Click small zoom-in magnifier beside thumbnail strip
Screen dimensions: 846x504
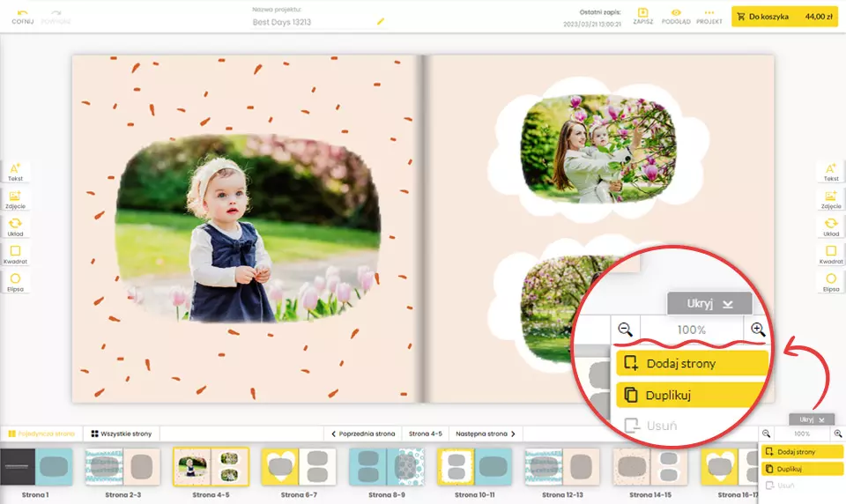[x=837, y=434]
